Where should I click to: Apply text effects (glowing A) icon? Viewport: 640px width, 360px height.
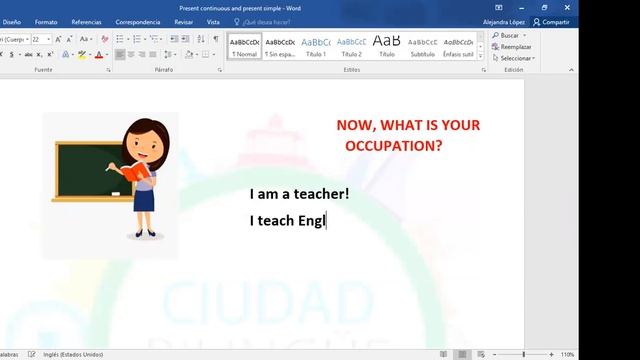coord(65,54)
